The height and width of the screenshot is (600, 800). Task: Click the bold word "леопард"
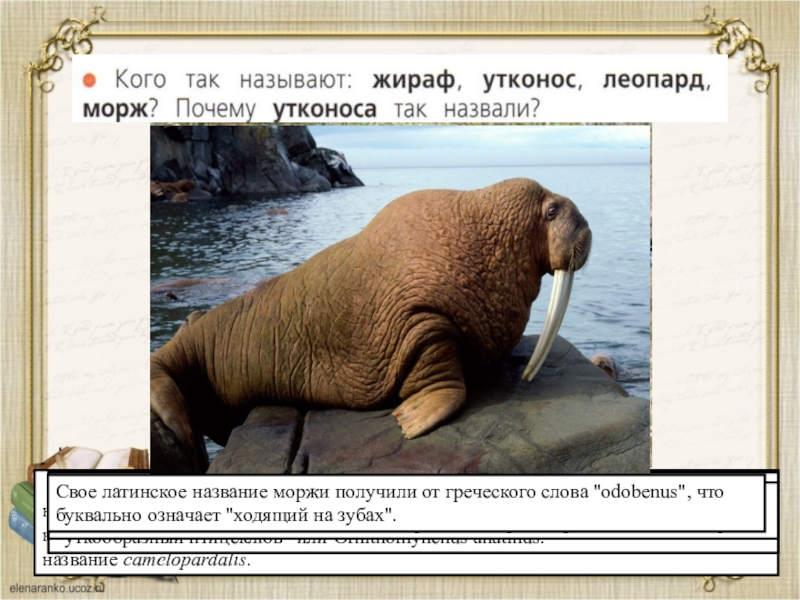pyautogui.click(x=653, y=80)
